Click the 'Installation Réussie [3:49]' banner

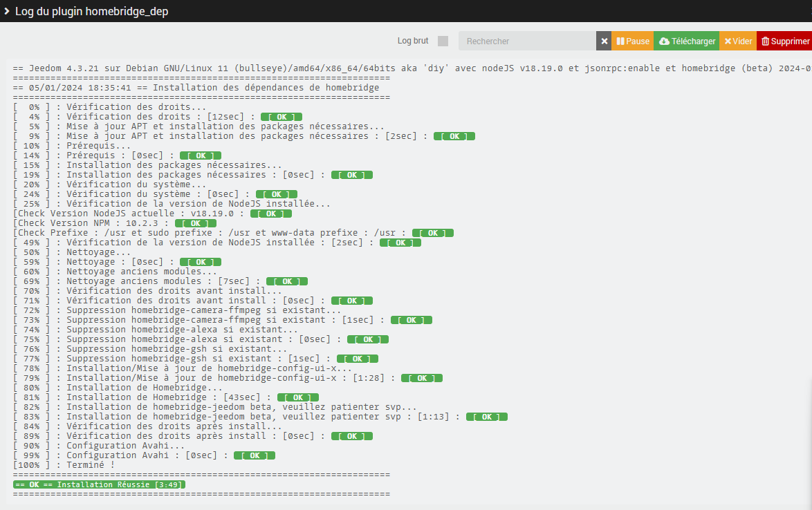tap(99, 485)
